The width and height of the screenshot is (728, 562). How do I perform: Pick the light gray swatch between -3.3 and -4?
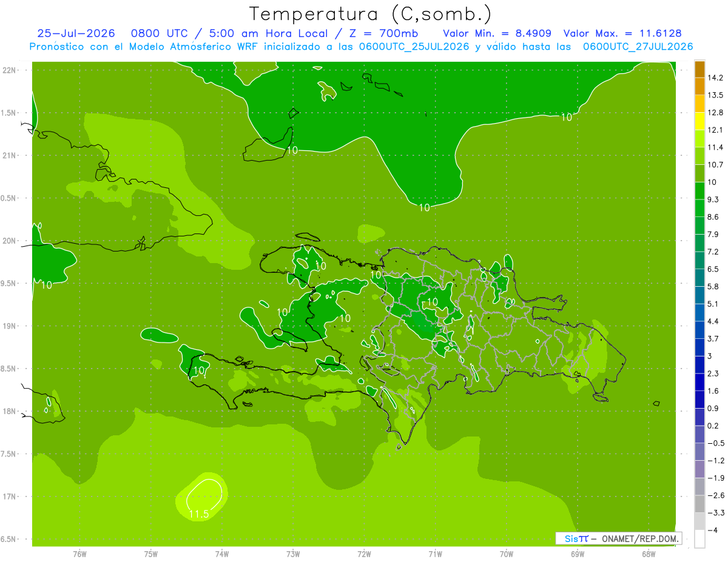click(699, 521)
